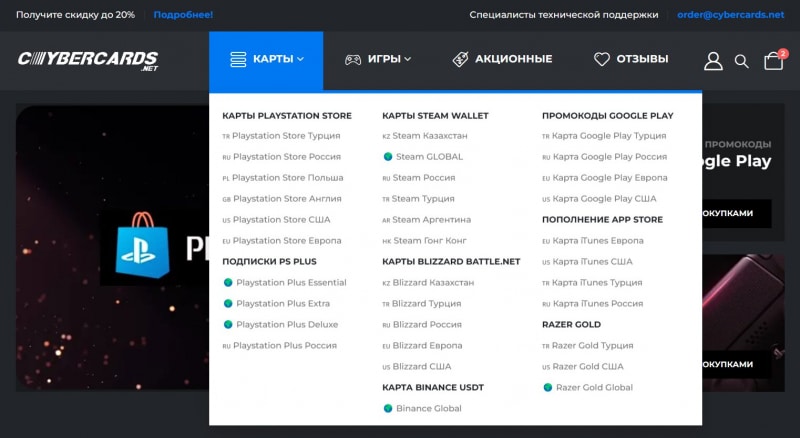The image size is (800, 438).
Task: Click the globe icon next to Binance Global
Action: (388, 408)
